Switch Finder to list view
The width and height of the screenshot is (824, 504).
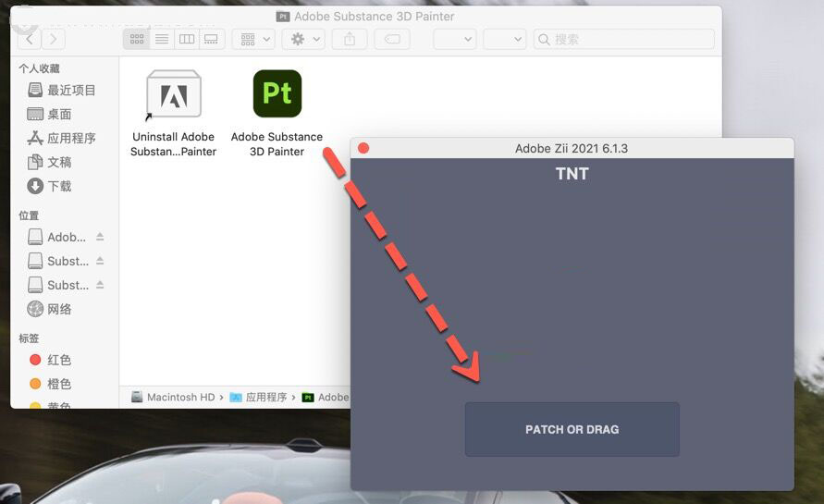point(162,39)
